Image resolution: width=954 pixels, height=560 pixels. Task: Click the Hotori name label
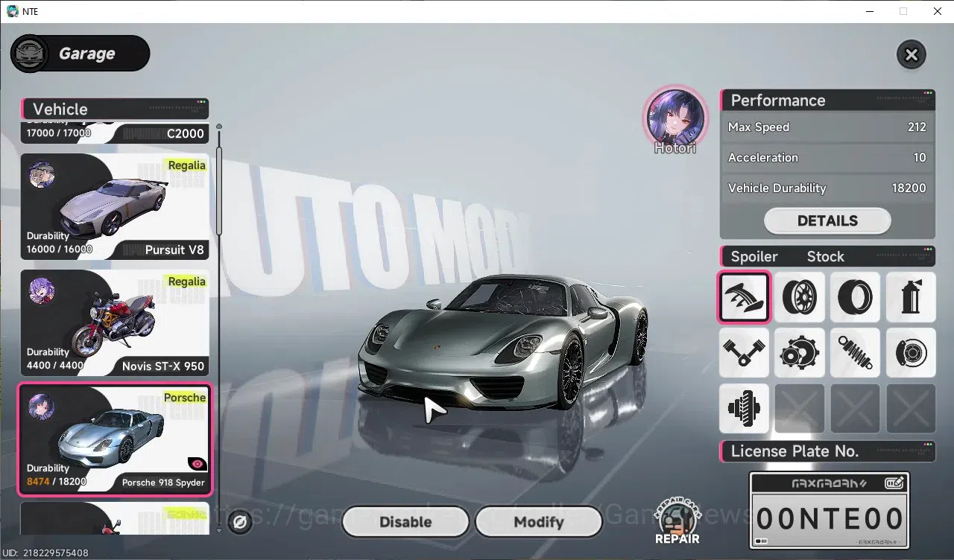point(675,148)
